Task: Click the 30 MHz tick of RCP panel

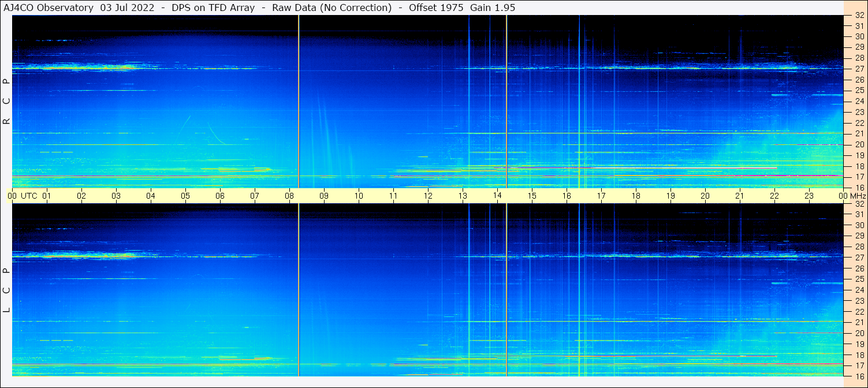Action: click(859, 36)
